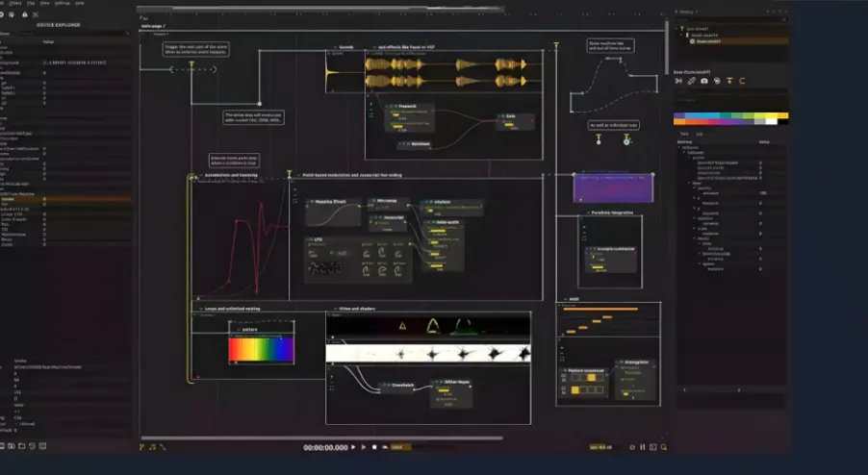Click the camera icon in the inspector toolbar
This screenshot has width=868, height=475.
point(704,81)
